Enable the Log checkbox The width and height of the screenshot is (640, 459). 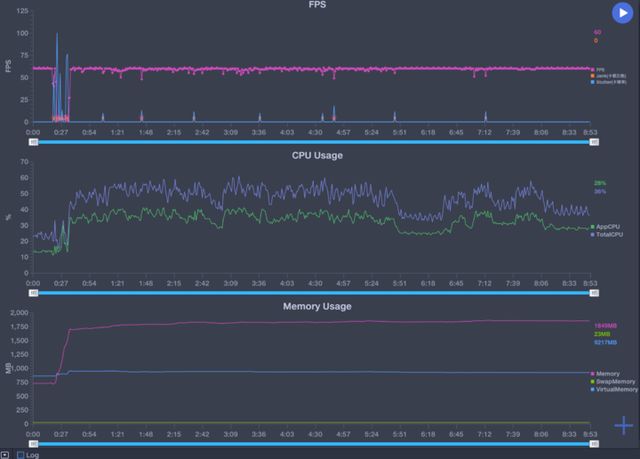(20, 454)
